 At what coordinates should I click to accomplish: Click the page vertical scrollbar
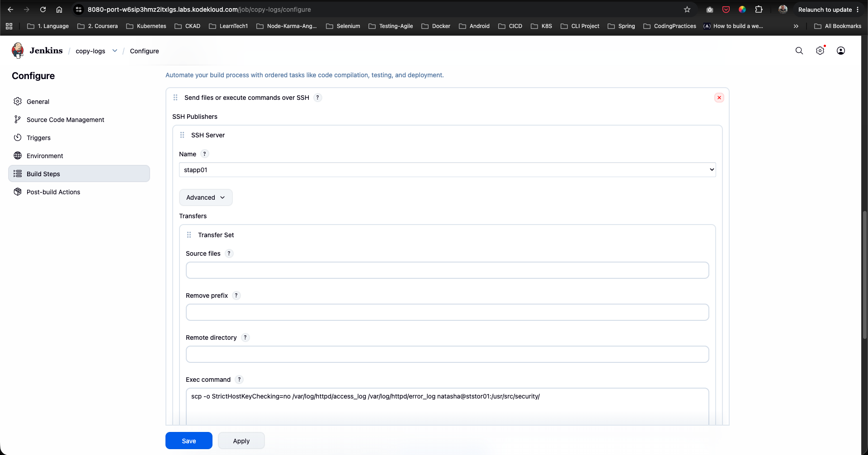click(864, 274)
